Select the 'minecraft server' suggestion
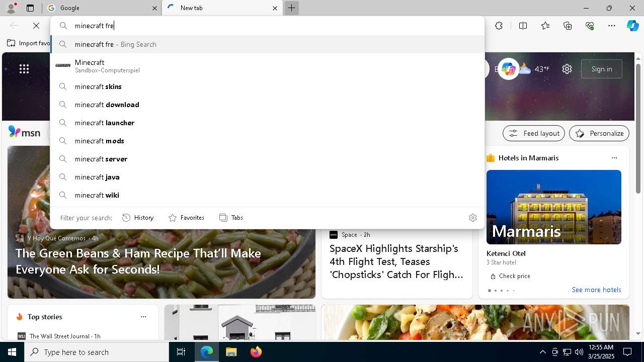The height and width of the screenshot is (362, 644). [267, 159]
